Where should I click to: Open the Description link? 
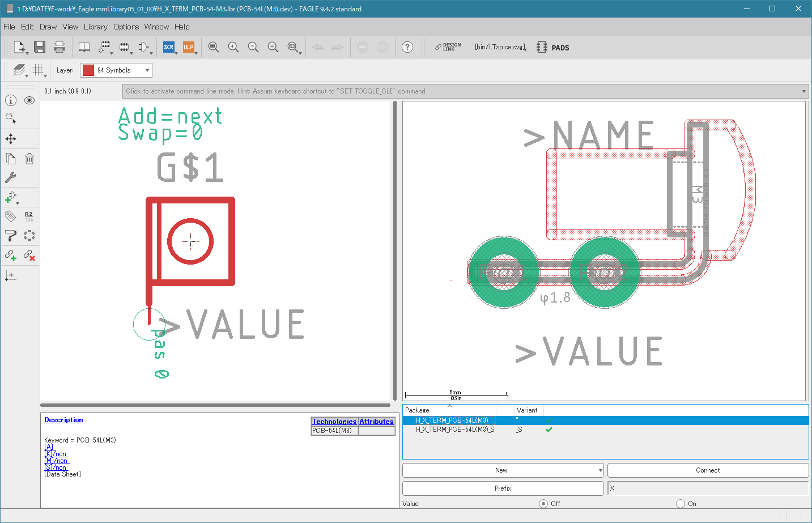63,420
